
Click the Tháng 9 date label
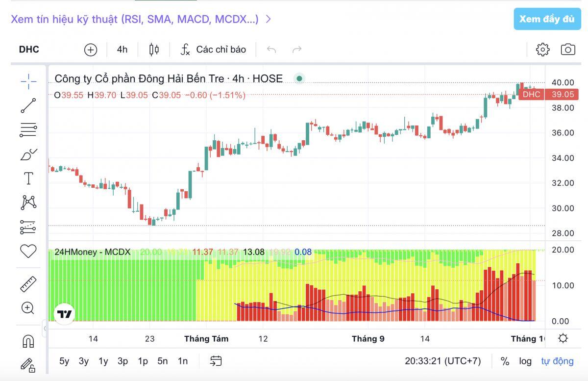coord(368,339)
